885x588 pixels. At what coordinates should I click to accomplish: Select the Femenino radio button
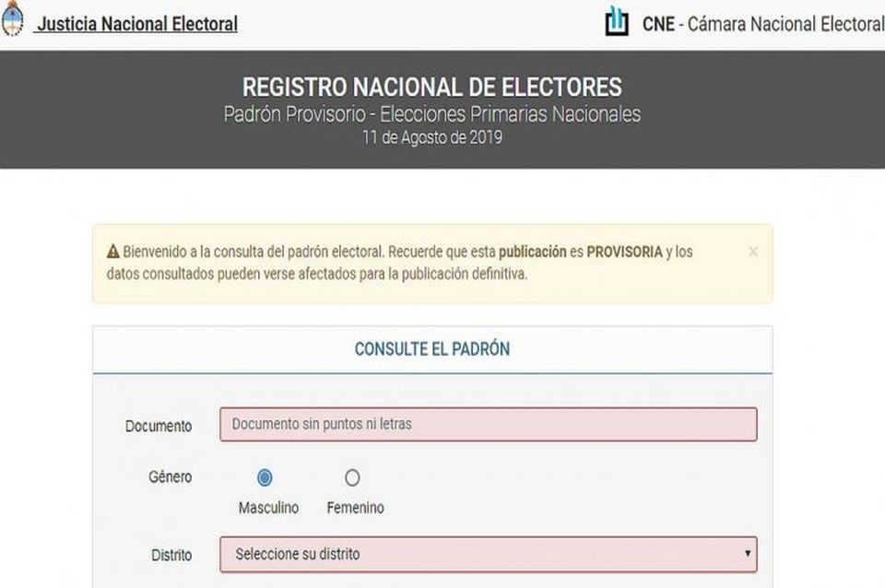[x=352, y=477]
